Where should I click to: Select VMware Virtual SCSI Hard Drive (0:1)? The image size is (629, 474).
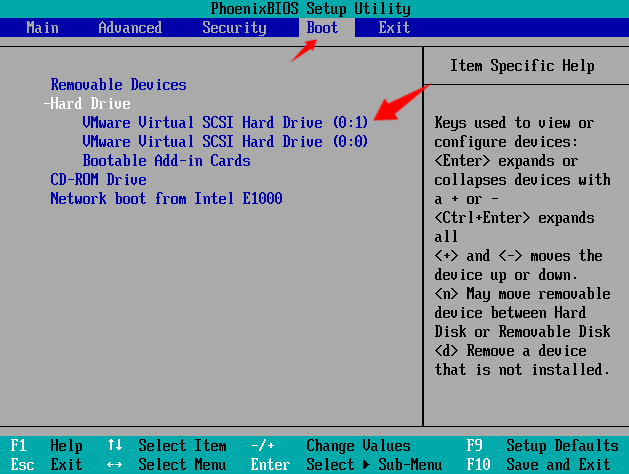[225, 122]
